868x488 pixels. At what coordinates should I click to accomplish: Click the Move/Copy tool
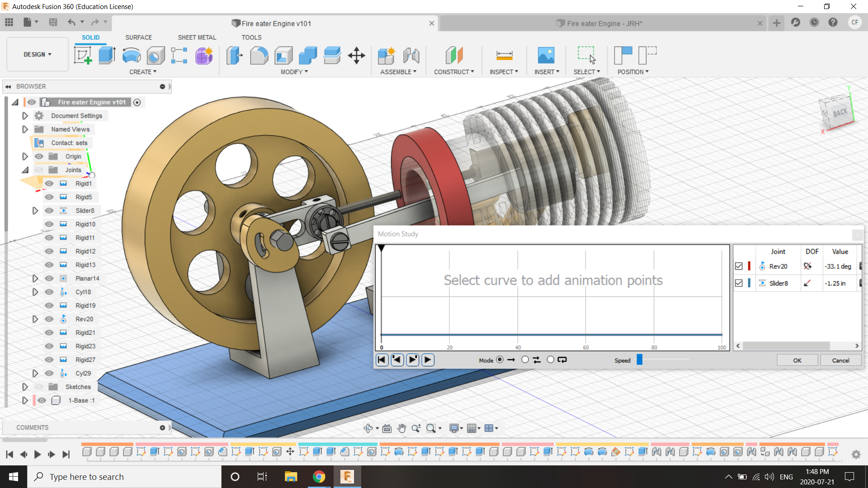point(357,55)
